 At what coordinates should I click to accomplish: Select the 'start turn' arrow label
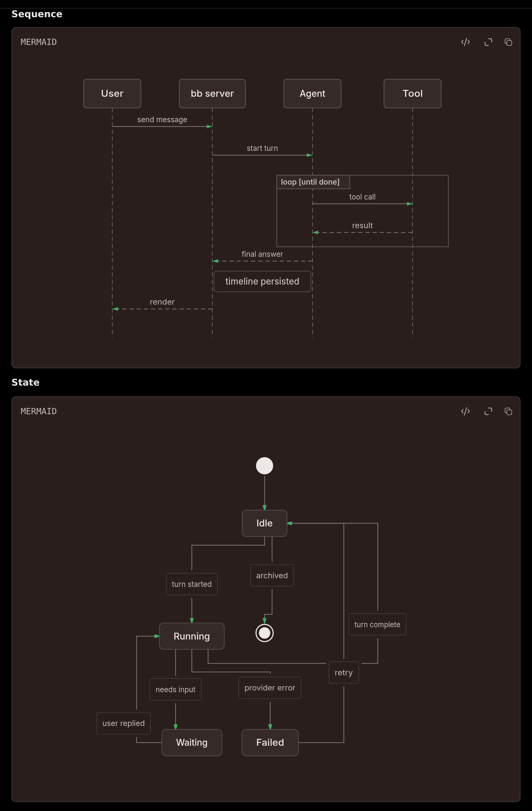pyautogui.click(x=263, y=148)
